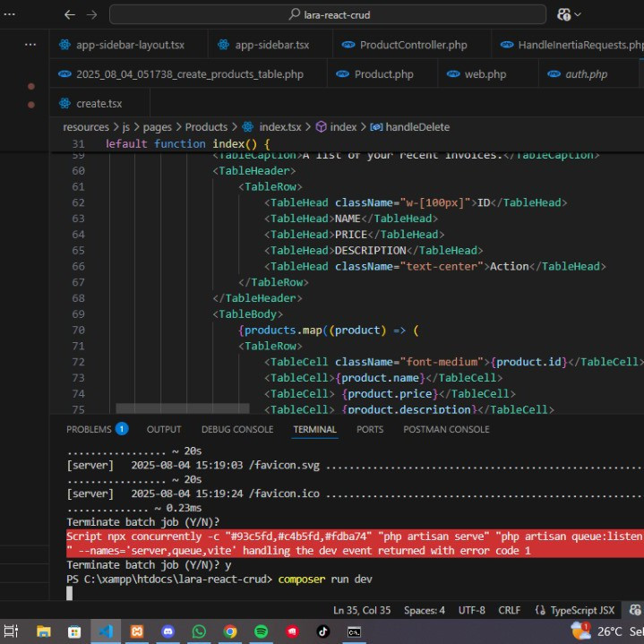
Task: Click the CRLF end-of-line selector
Action: pos(509,610)
